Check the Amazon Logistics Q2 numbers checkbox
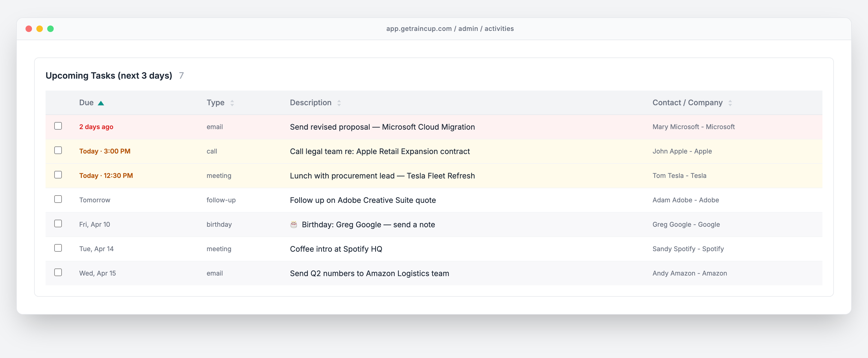The width and height of the screenshot is (868, 358). (58, 273)
